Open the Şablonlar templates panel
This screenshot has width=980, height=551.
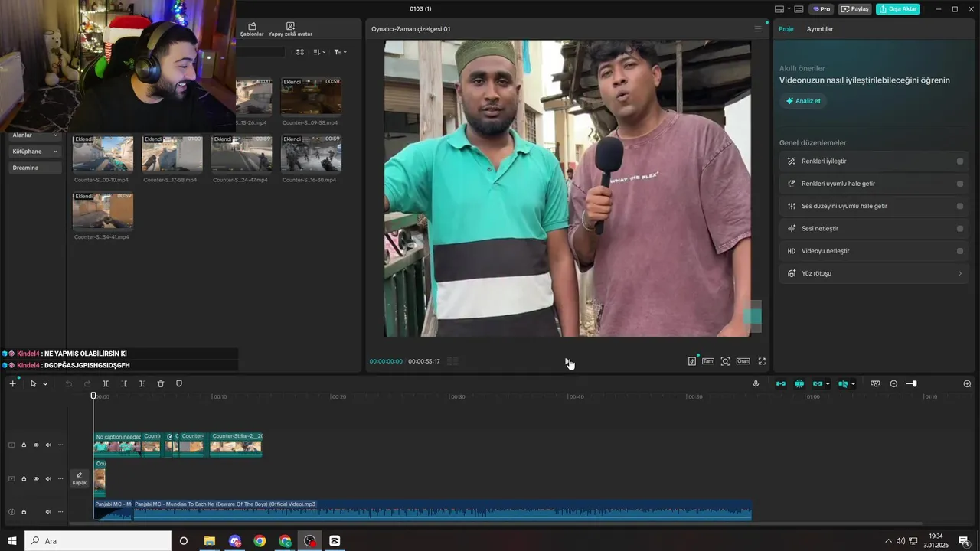(x=252, y=29)
